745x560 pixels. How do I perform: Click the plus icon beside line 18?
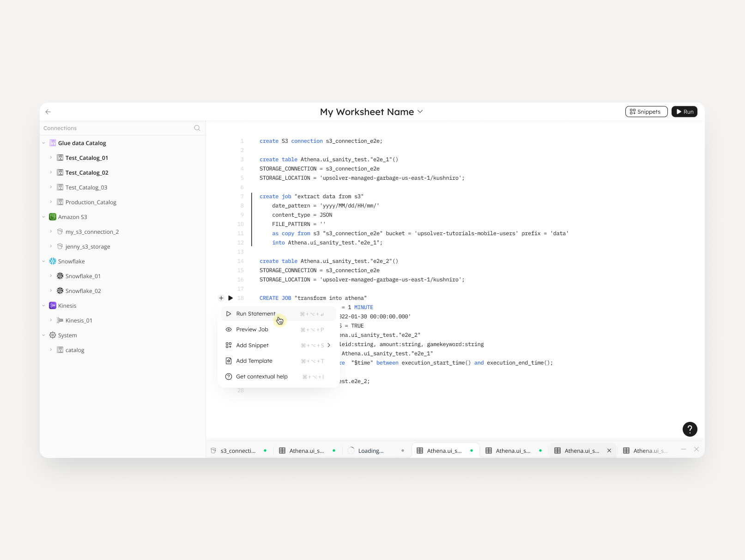click(x=221, y=298)
